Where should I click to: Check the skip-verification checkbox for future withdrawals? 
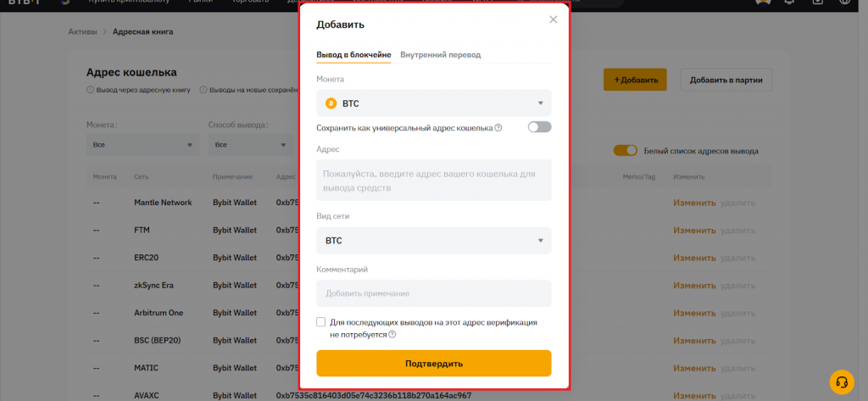click(321, 322)
